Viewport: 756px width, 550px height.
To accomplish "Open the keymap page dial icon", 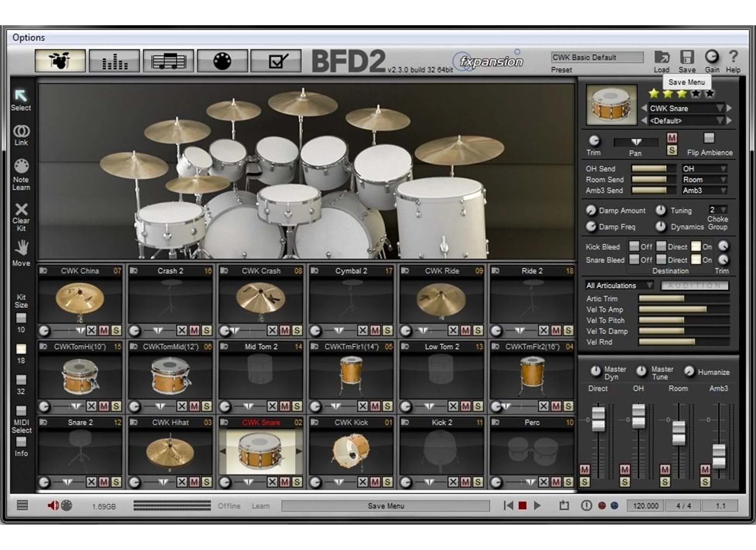I will [222, 61].
